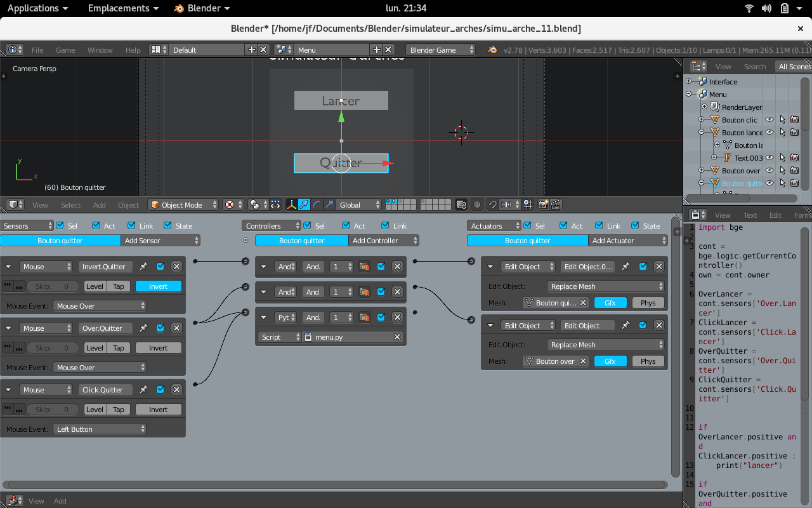The width and height of the screenshot is (812, 508).
Task: Click the Click.Quitter sensor name field
Action: 106,390
